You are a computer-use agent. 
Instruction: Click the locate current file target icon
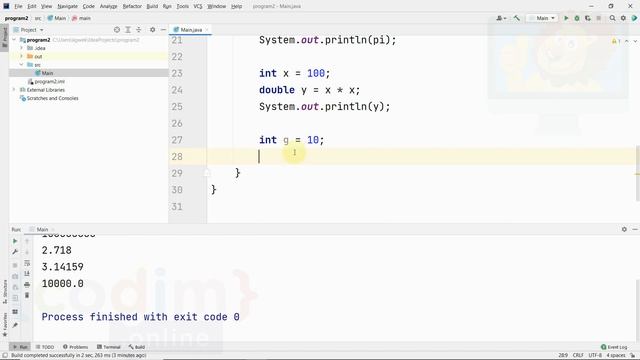point(117,30)
